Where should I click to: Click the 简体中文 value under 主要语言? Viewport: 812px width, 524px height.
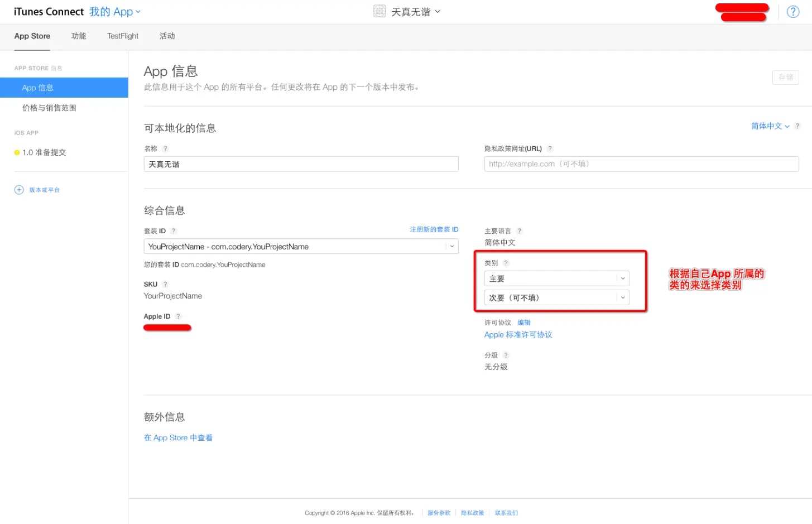(x=500, y=243)
